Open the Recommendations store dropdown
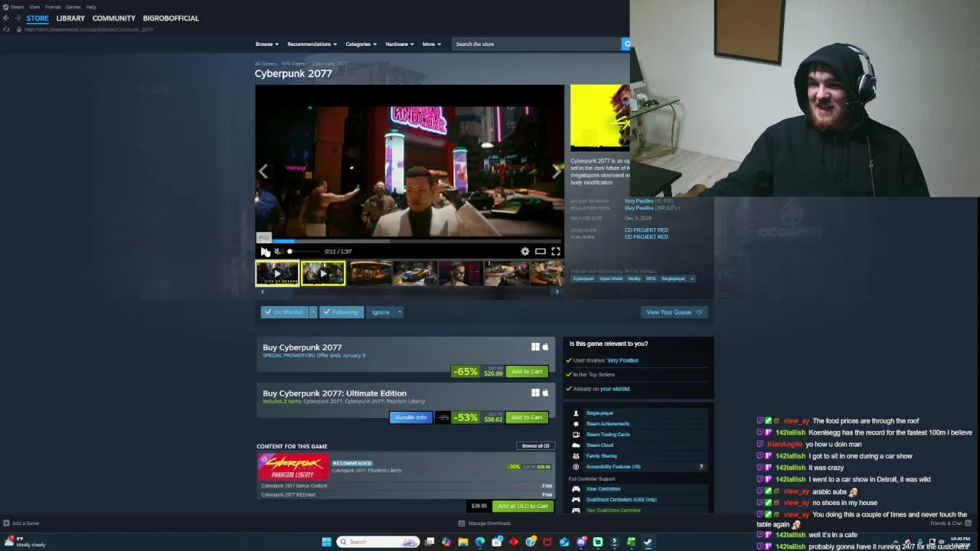Screen dimensions: 980x551 (312, 44)
